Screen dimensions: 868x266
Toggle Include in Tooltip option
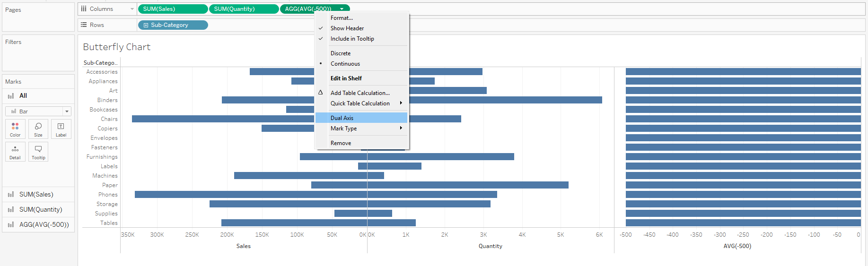point(352,39)
